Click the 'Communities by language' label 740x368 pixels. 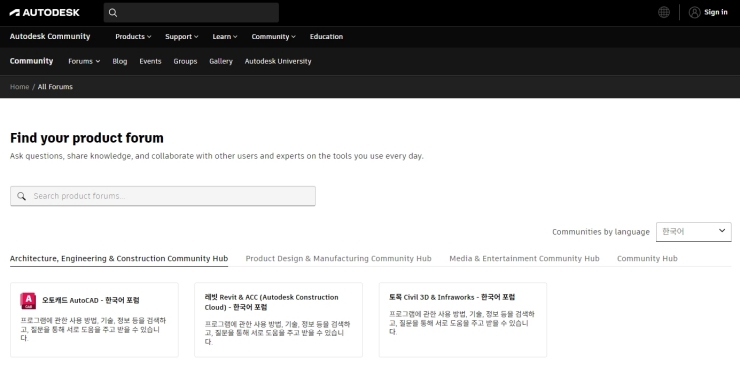tap(601, 232)
